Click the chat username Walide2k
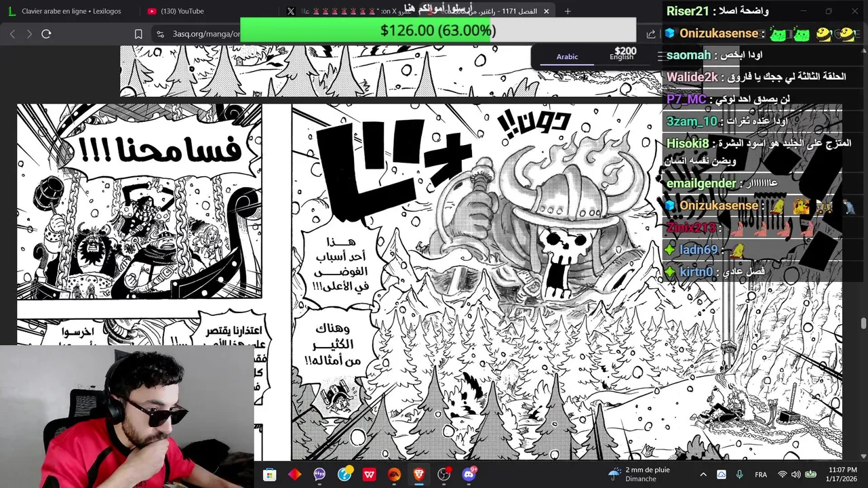 [x=692, y=77]
